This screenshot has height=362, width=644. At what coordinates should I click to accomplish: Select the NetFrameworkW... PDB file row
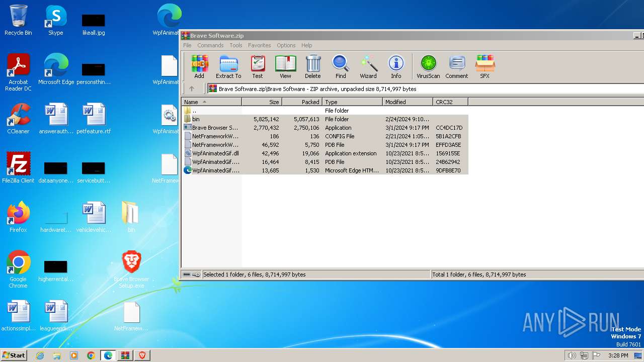pos(325,145)
